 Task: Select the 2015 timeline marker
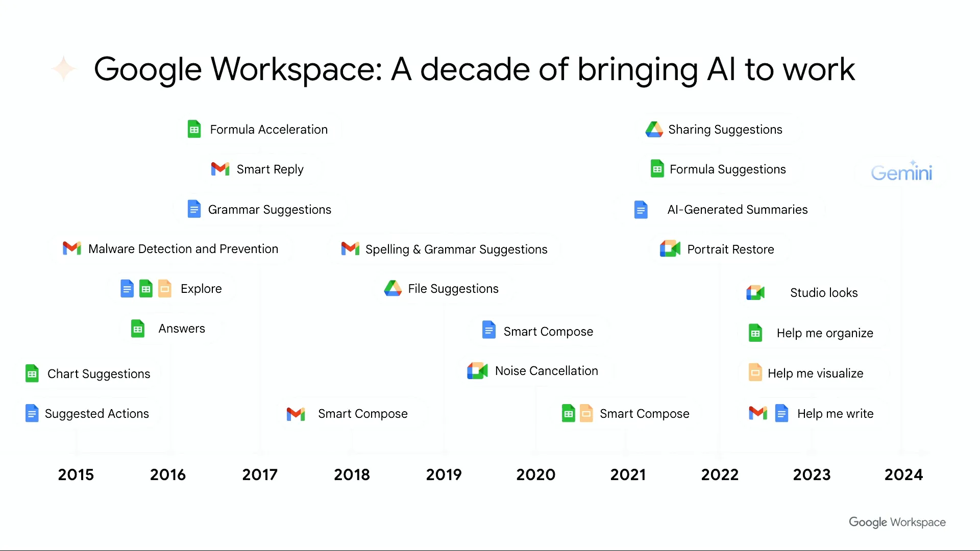point(76,474)
